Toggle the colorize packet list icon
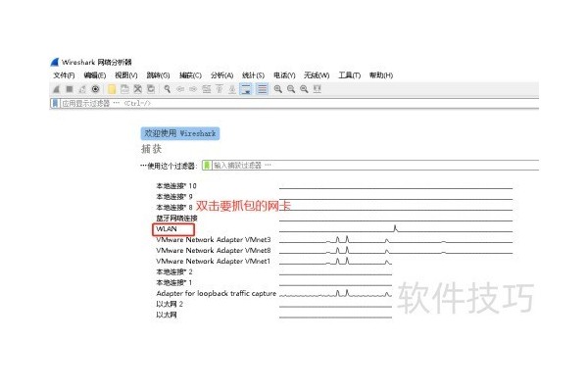The width and height of the screenshot is (588, 392). coord(262,89)
